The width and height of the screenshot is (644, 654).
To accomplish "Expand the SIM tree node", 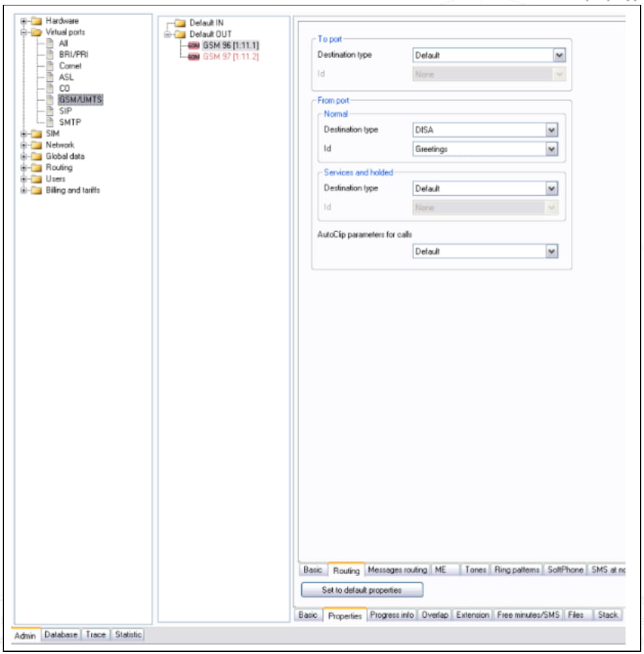I will 24,134.
